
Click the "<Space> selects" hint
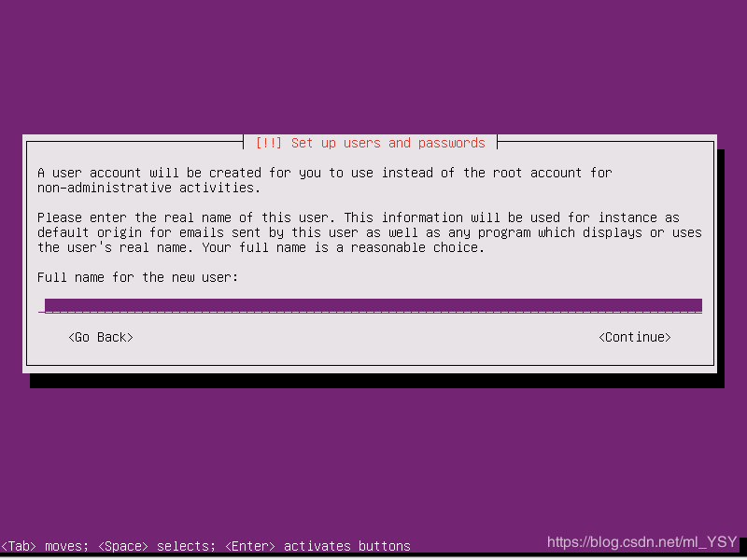coord(157,546)
